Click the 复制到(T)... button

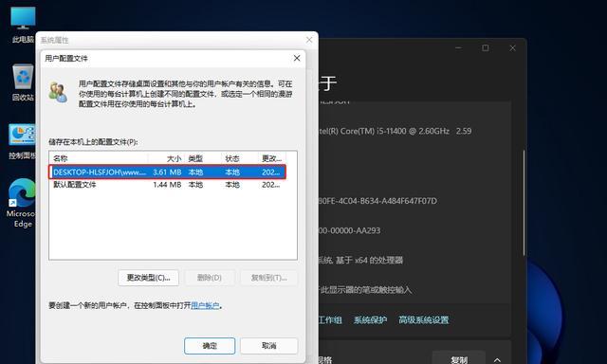coord(269,278)
